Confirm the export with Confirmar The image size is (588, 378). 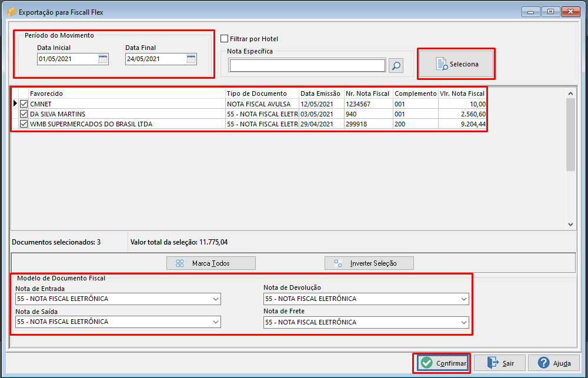(x=443, y=363)
